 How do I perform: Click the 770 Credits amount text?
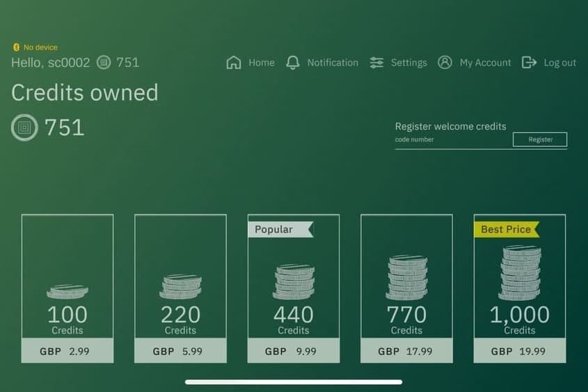407,320
